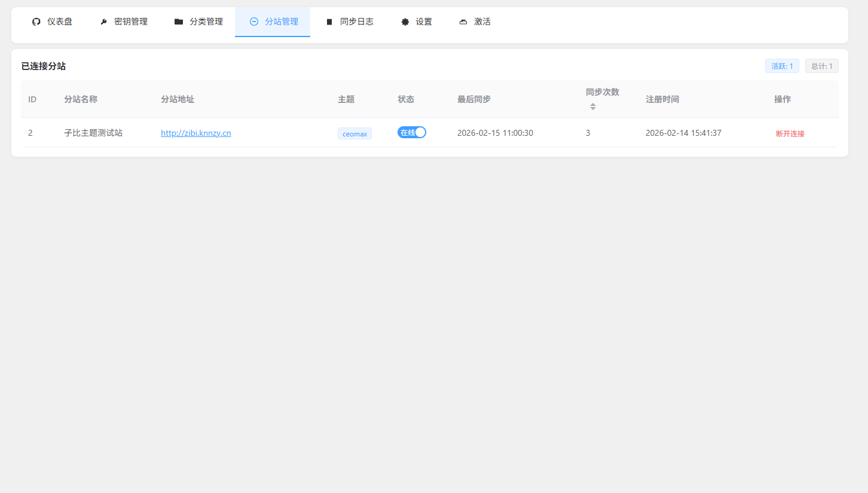Sort ascending with 同步次数 up arrow

pos(593,104)
